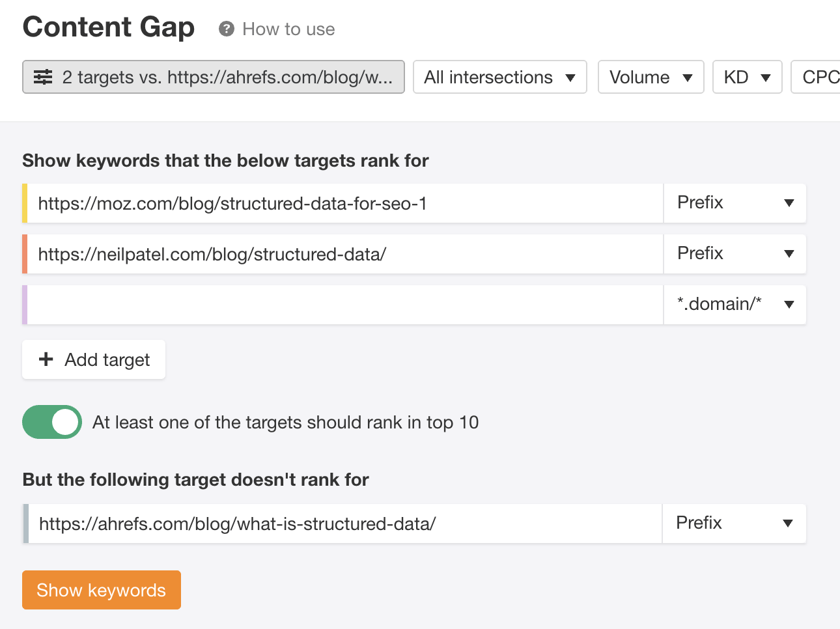Image resolution: width=840 pixels, height=629 pixels.
Task: Click the plus icon on Add target
Action: (46, 359)
